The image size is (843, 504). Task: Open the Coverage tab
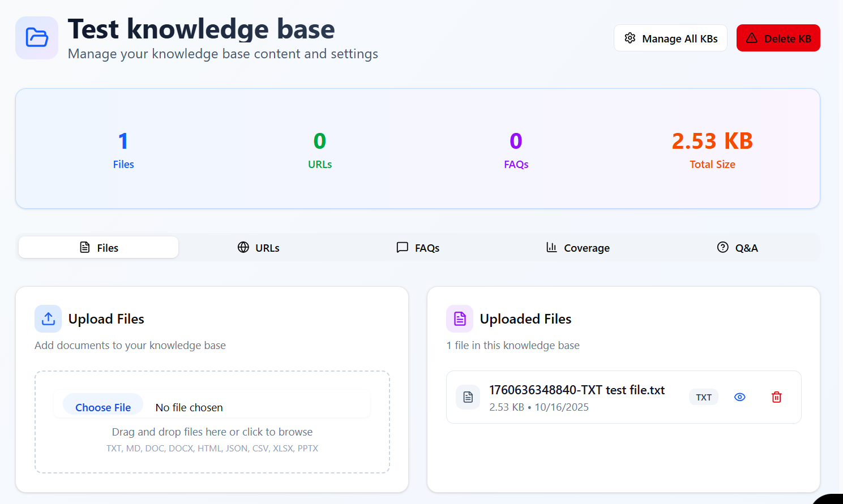(x=577, y=247)
